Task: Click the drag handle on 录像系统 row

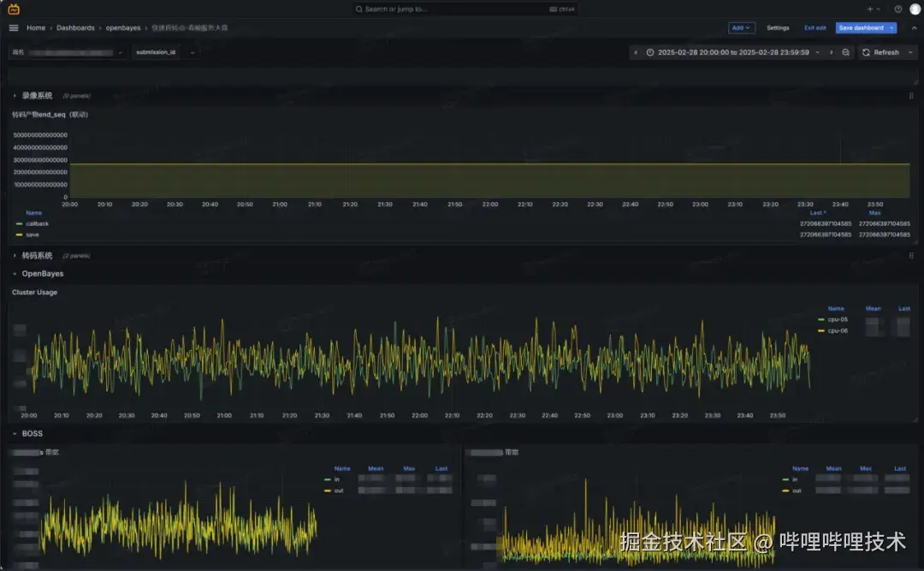Action: point(910,96)
